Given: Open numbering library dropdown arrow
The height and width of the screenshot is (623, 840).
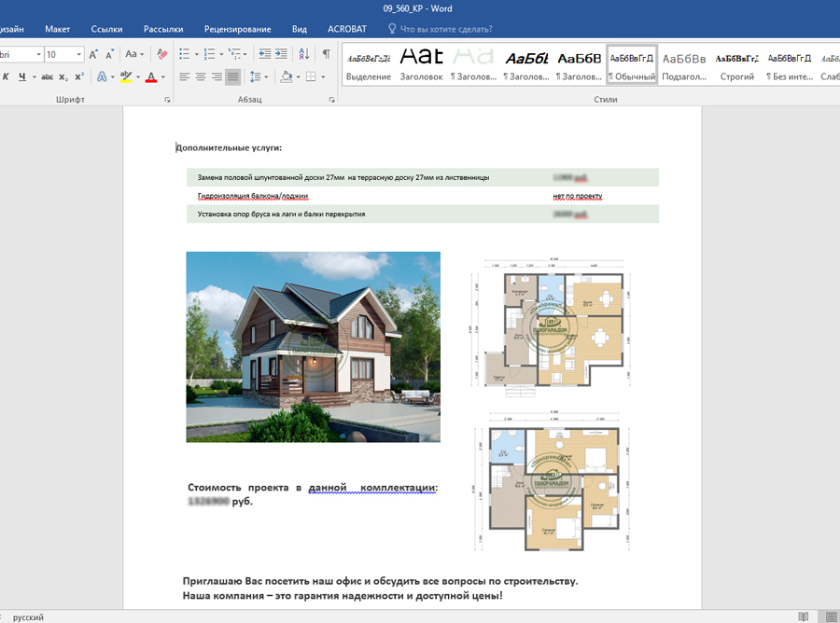Looking at the screenshot, I should pos(221,54).
